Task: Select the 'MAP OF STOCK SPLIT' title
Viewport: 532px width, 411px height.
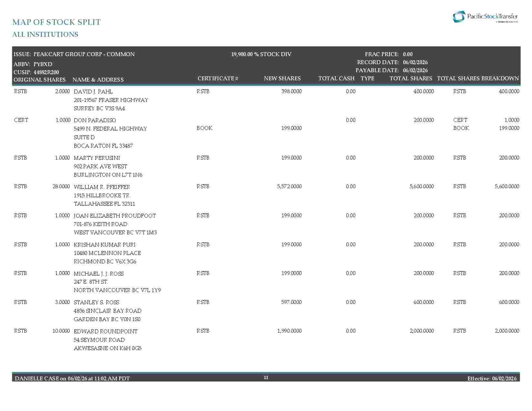Action: (56, 22)
